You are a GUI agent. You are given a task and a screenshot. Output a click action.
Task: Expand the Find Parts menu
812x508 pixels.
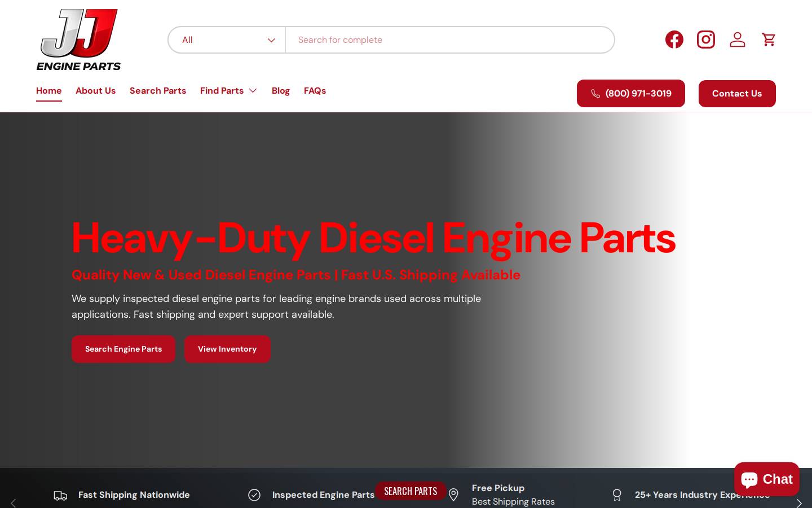pyautogui.click(x=228, y=91)
